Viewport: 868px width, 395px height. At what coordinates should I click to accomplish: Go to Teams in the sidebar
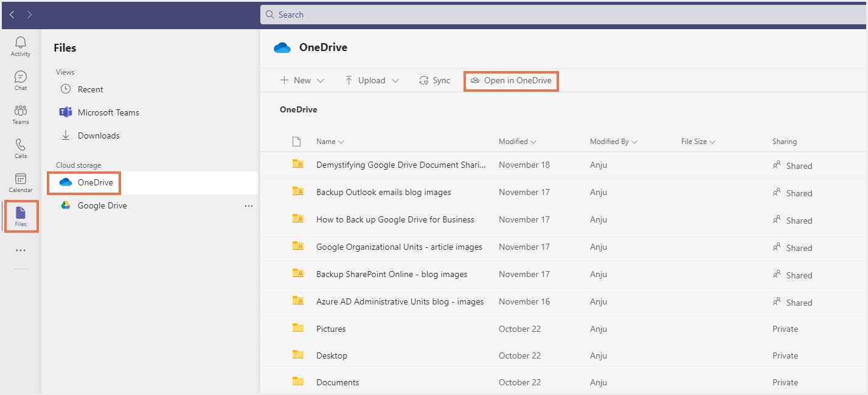point(21,114)
